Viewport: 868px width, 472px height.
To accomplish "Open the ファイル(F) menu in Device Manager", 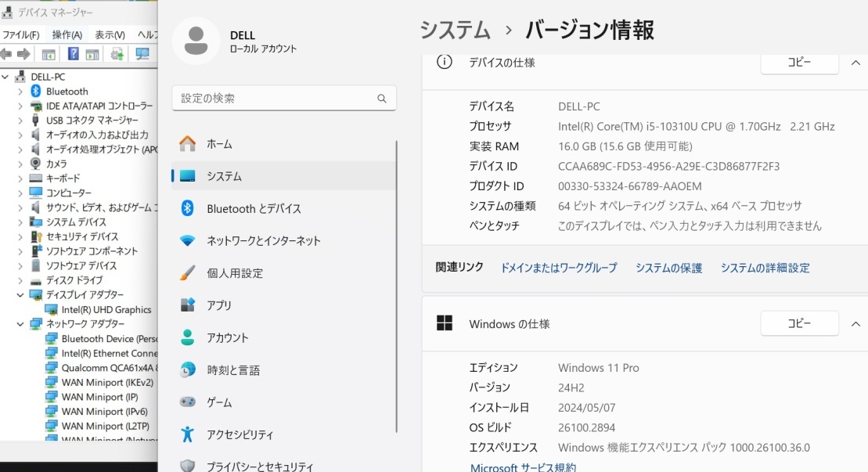I will (22, 35).
